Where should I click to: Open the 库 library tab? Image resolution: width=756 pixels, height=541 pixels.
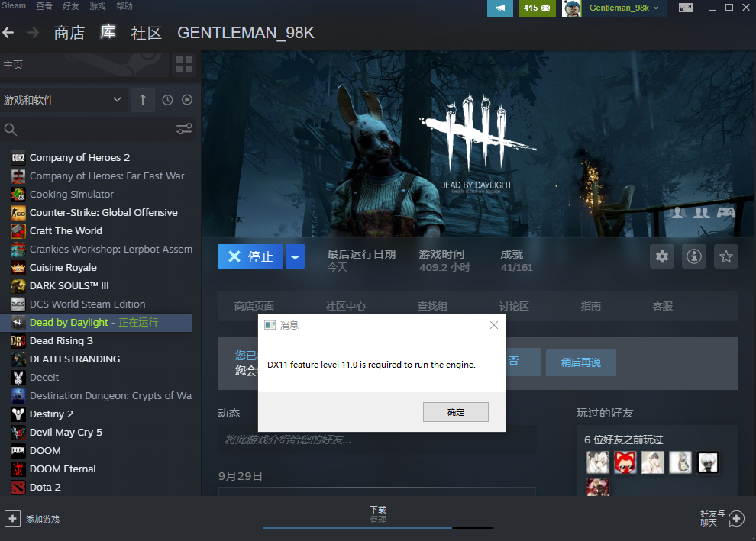pos(108,32)
